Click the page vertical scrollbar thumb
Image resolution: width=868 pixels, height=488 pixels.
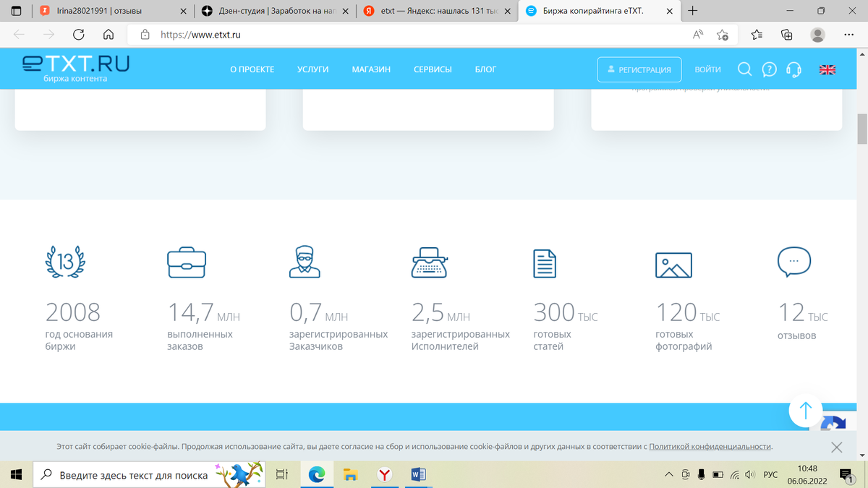point(861,129)
